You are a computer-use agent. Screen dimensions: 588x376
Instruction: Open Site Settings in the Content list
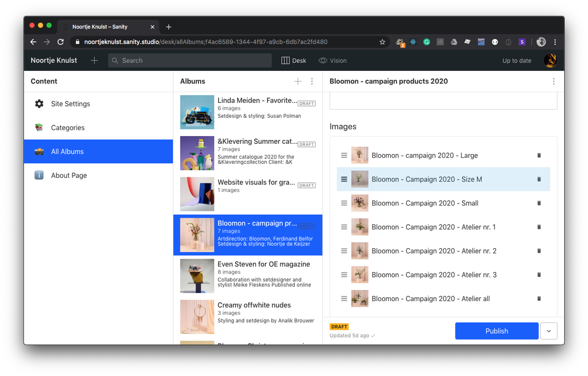70,104
